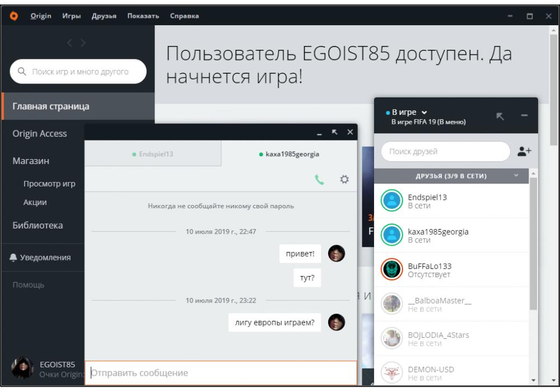Click the Отправить сообщение message input

(221, 372)
